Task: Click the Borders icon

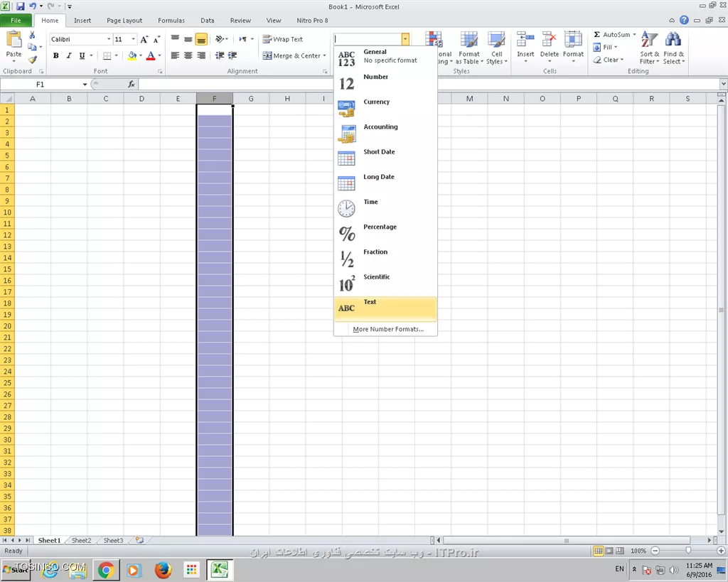Action: (107, 55)
